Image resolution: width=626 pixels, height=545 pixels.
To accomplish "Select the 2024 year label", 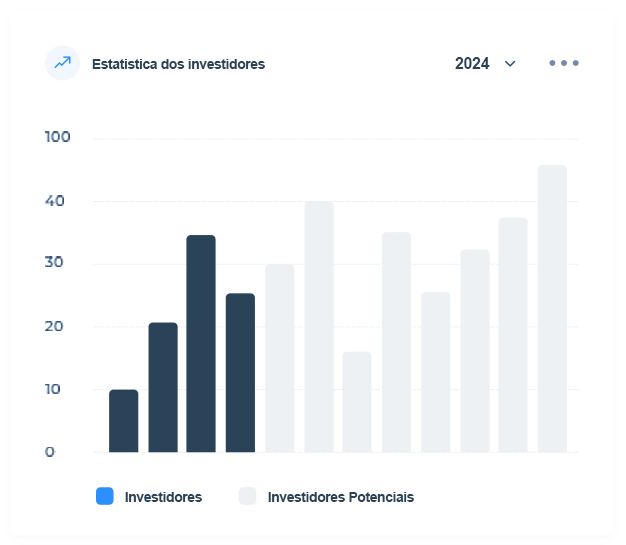I will 472,64.
